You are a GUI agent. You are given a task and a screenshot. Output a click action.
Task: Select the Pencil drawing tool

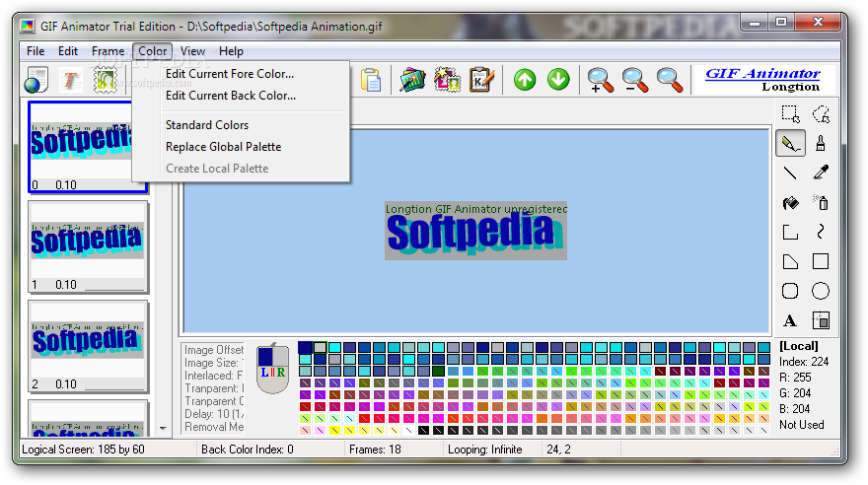point(790,144)
